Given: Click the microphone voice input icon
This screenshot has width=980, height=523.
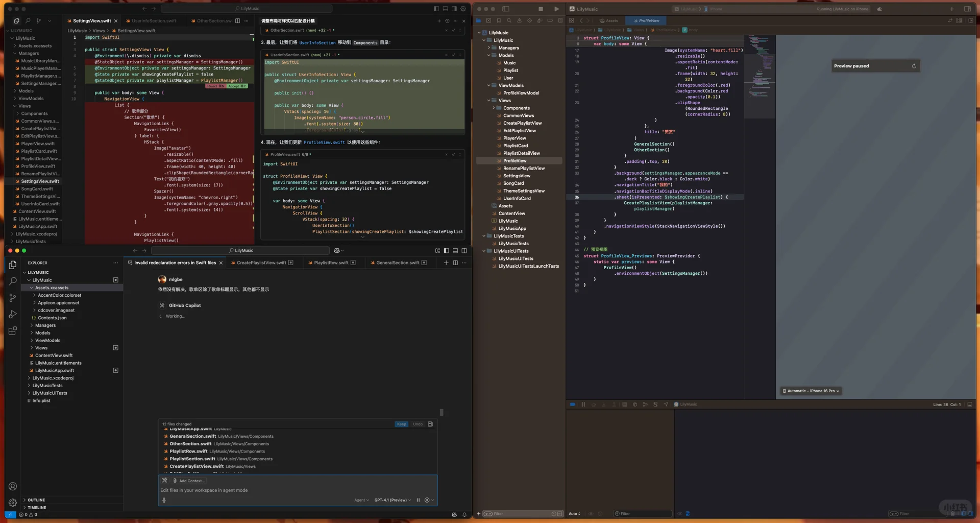Looking at the screenshot, I should tap(164, 500).
